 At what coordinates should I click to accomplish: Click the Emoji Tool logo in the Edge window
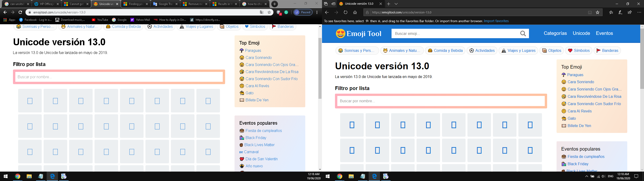(359, 33)
